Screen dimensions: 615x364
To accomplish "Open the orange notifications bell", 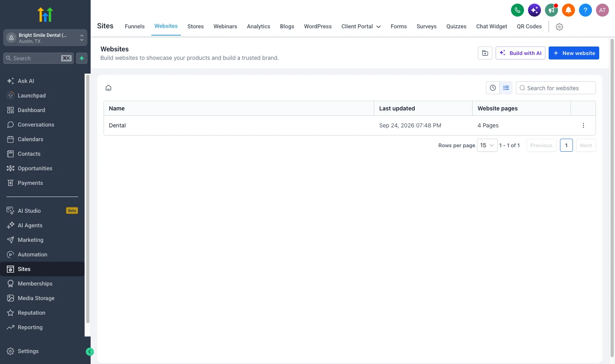I will pos(568,10).
